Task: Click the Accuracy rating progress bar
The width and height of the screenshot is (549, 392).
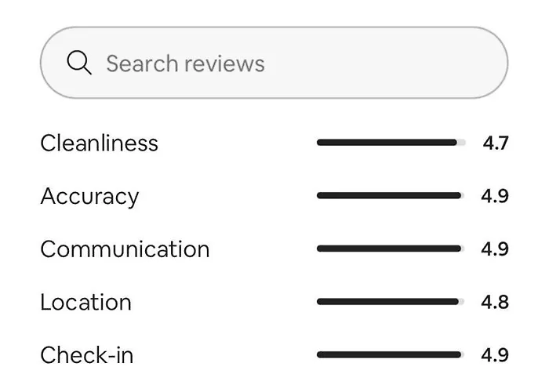Action: coord(390,196)
